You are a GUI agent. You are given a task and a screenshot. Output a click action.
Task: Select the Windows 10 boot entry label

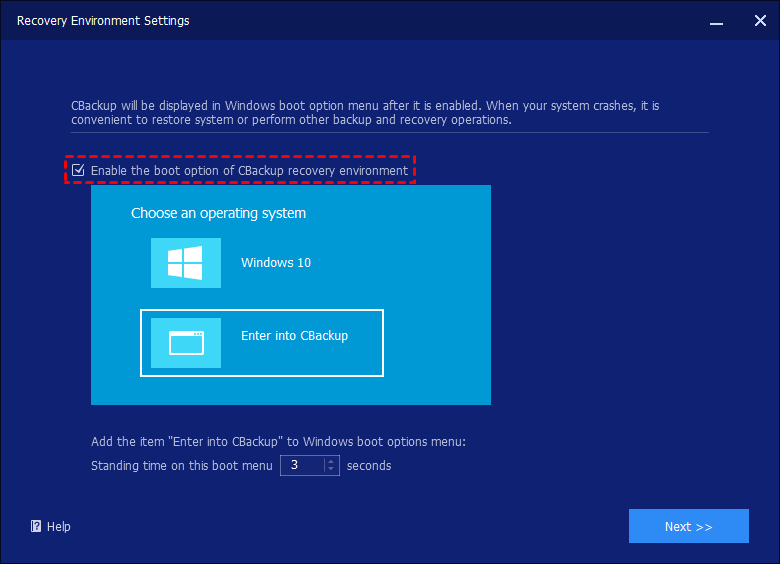(276, 263)
